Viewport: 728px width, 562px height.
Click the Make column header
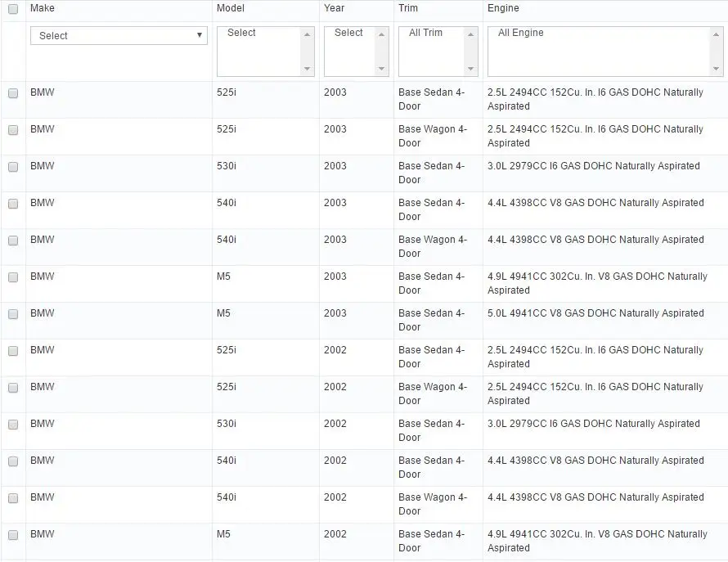[43, 8]
